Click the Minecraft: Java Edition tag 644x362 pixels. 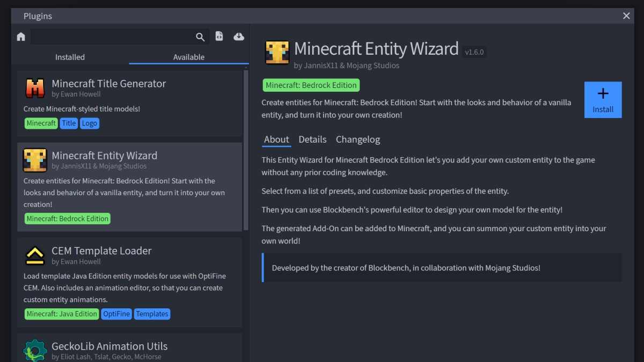coord(62,314)
